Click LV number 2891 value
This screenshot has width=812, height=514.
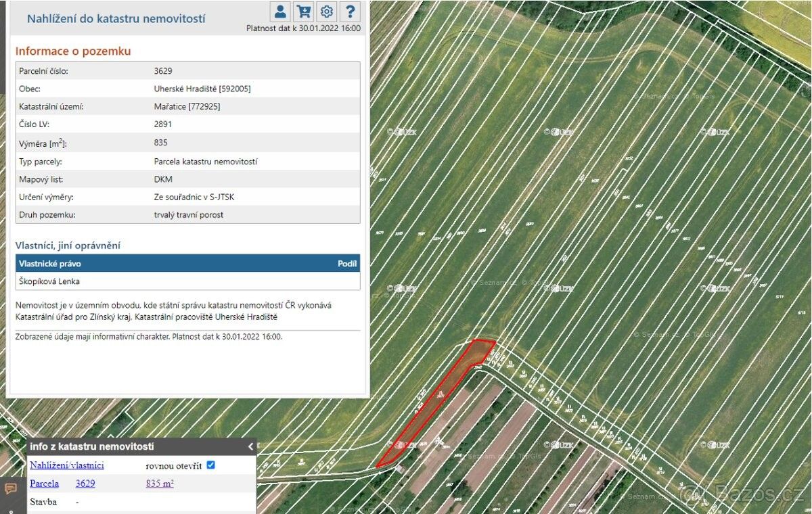(163, 124)
